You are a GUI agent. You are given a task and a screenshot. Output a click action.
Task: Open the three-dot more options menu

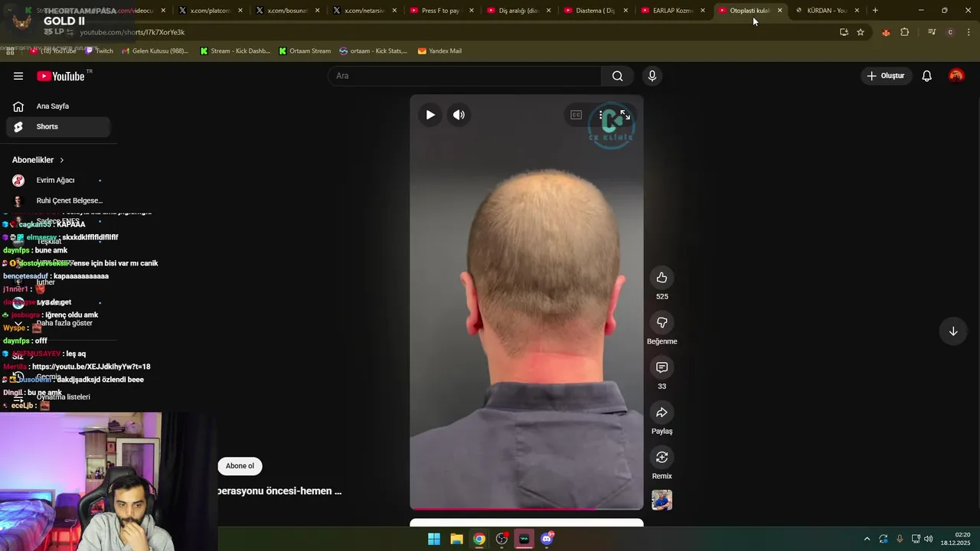click(601, 115)
